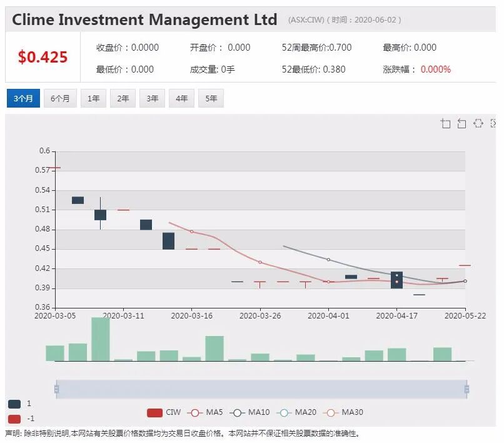The height and width of the screenshot is (443, 504).
Task: Toggle the MA20 line legend
Action: point(296,412)
